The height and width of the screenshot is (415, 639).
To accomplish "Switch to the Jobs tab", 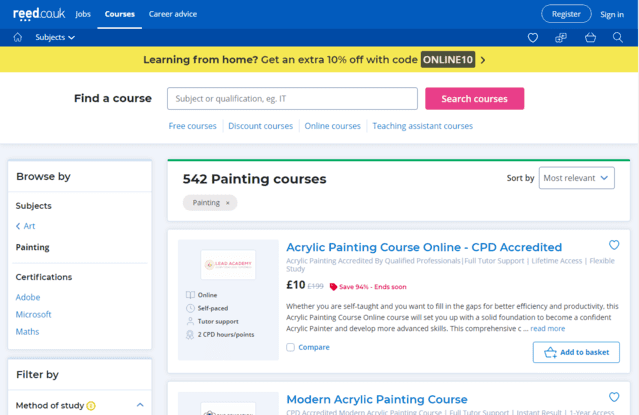I will [x=83, y=14].
